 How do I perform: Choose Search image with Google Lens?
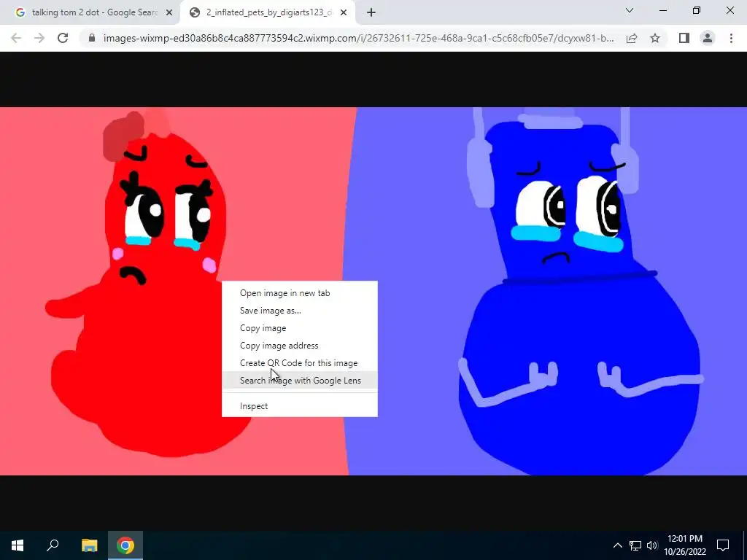pyautogui.click(x=300, y=381)
